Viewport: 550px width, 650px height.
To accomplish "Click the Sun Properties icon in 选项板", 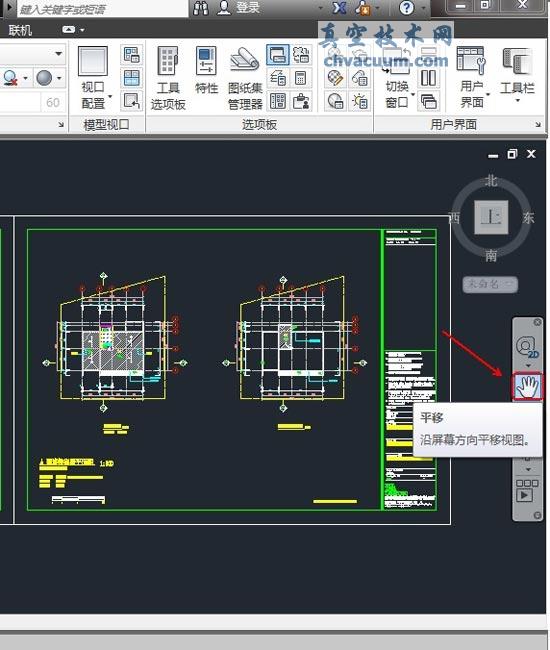I will (x=359, y=101).
